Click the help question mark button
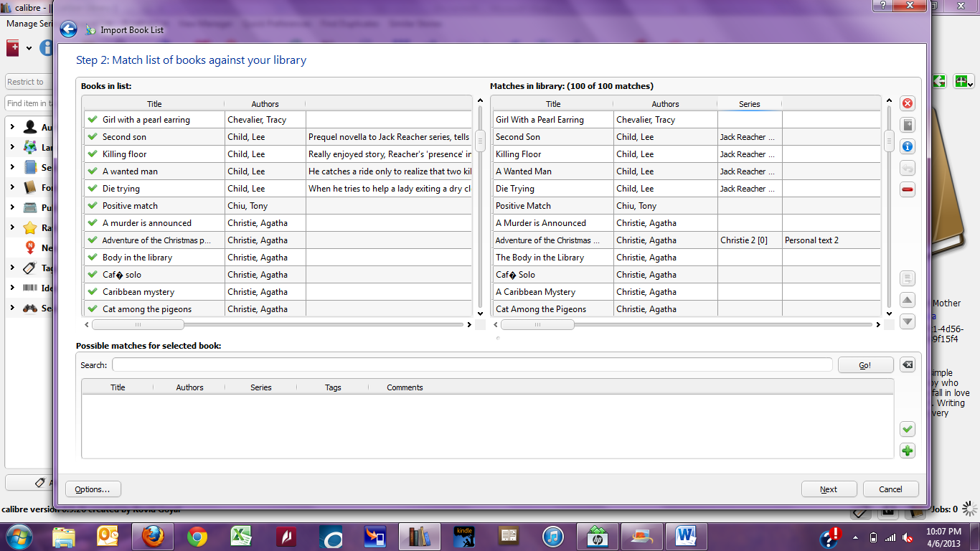Viewport: 980px width, 551px height. tap(882, 5)
